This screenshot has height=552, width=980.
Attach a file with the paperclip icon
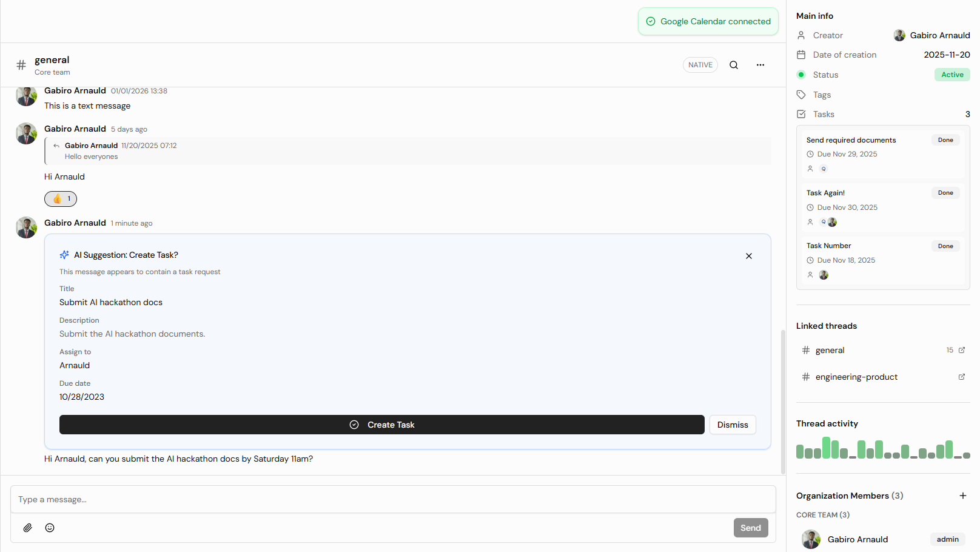(x=27, y=528)
